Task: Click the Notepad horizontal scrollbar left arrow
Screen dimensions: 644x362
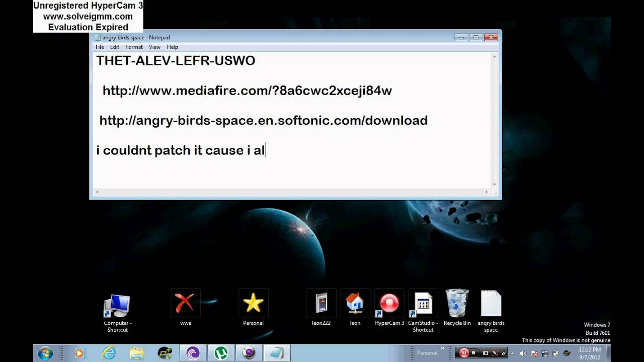Action: 97,192
